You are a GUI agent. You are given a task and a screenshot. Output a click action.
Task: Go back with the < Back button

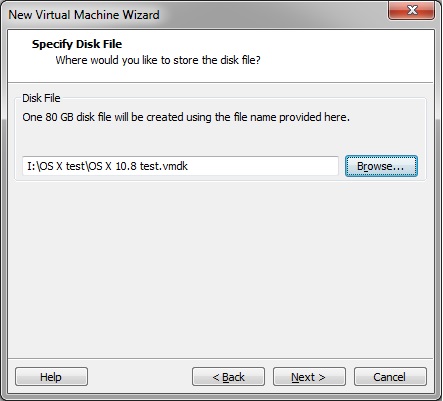pos(228,377)
